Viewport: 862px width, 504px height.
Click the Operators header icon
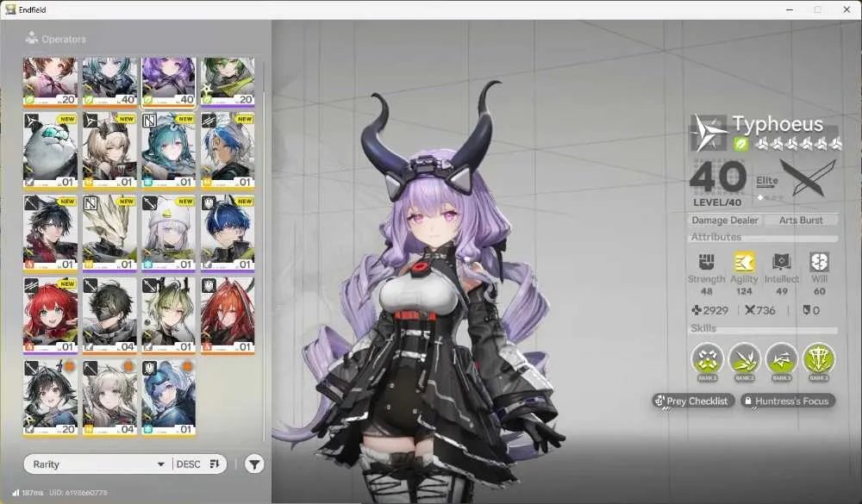[x=32, y=38]
